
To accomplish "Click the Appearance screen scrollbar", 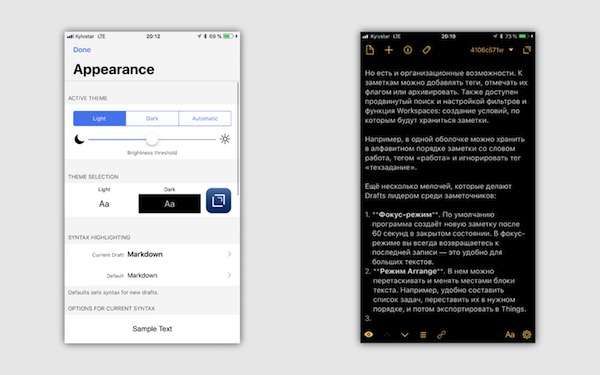I will click(238, 139).
